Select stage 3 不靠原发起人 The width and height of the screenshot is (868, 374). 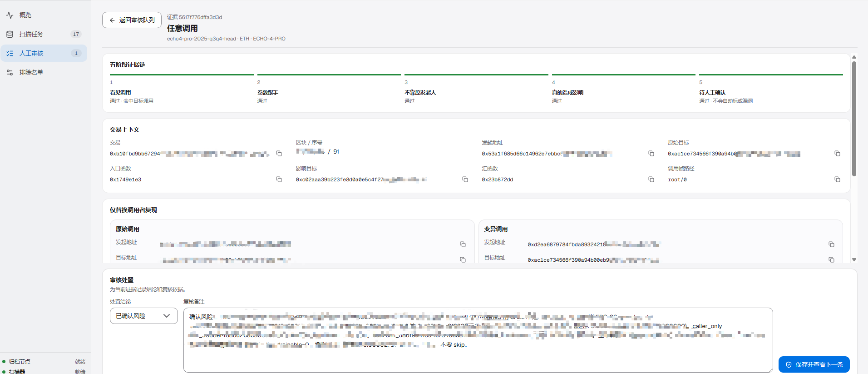[476, 89]
